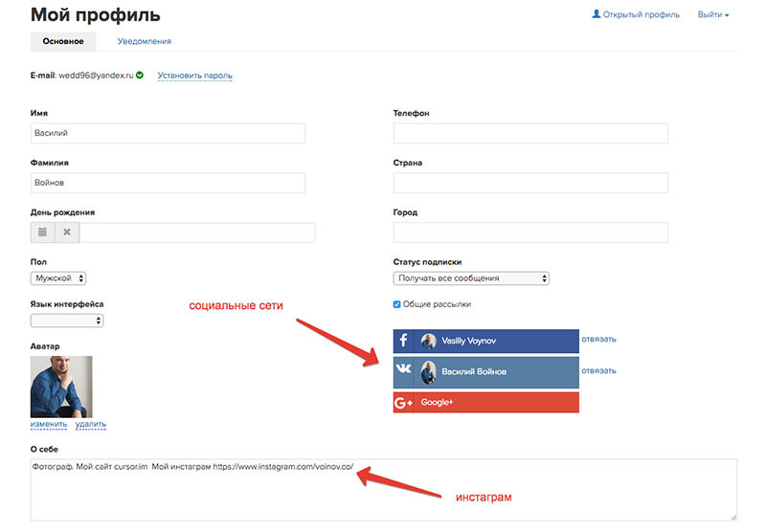This screenshot has height=532, width=766.
Task: Open the Выйти menu
Action: (713, 15)
